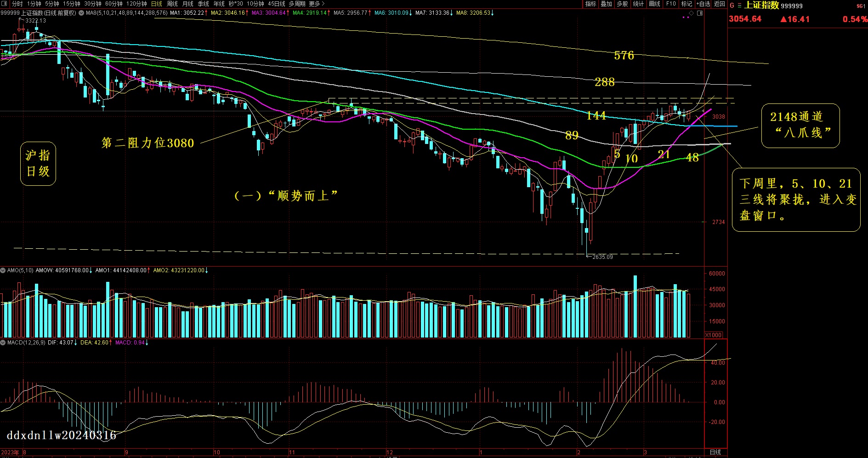Screen dimensions: 868x458
Task: Click the SG1 label in quote panel
Action: point(861,6)
